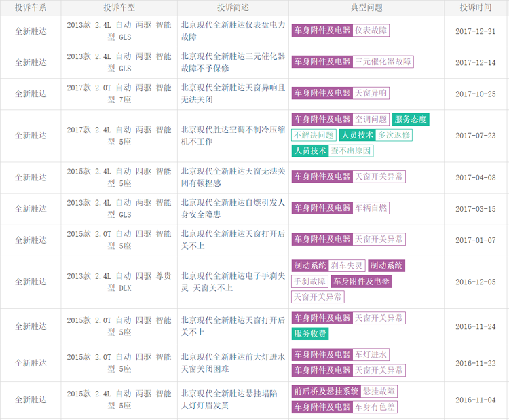Open complaint 北京现代全新胜达前大灯进水天窗关闭困难
The width and height of the screenshot is (509, 420).
[x=233, y=363]
